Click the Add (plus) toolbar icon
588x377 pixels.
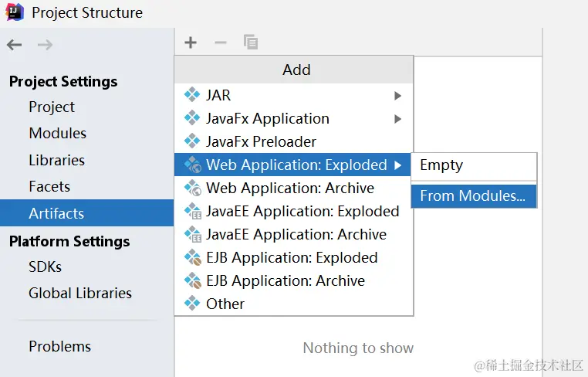[x=191, y=42]
